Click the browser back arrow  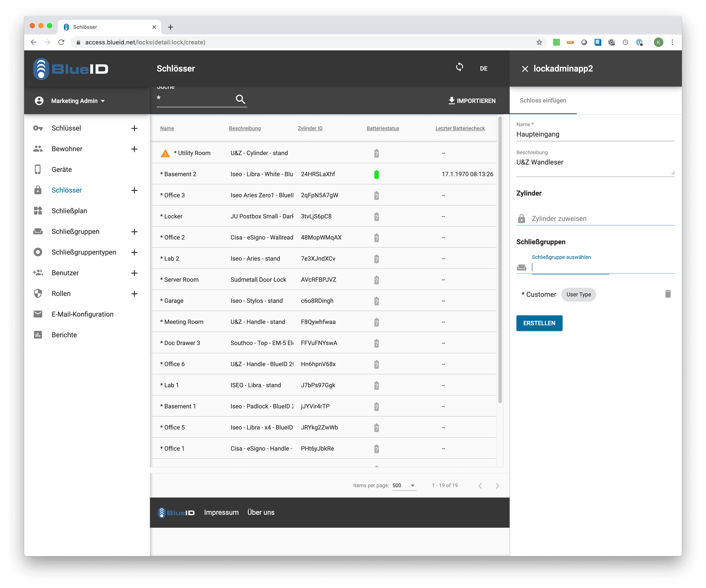coord(33,42)
